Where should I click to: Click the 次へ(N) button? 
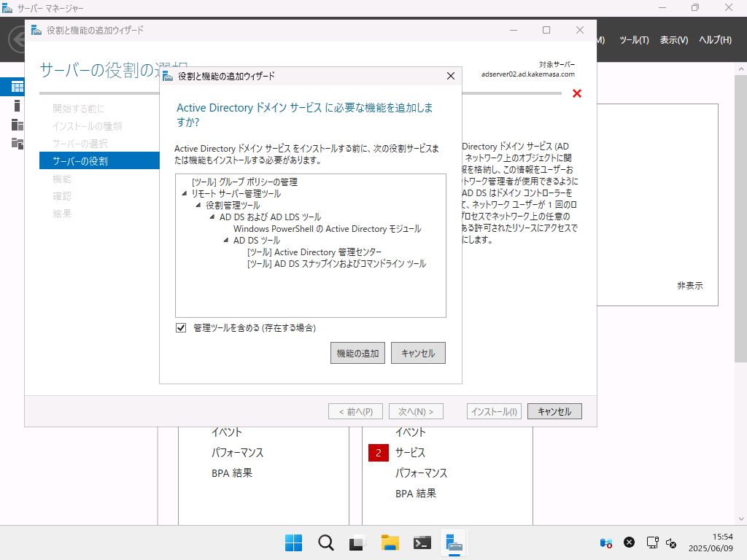point(416,411)
